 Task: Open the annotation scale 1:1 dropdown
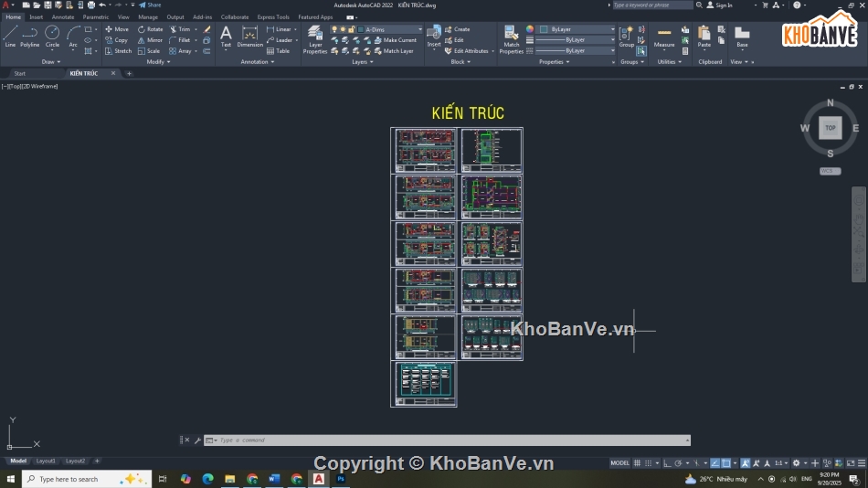point(780,463)
